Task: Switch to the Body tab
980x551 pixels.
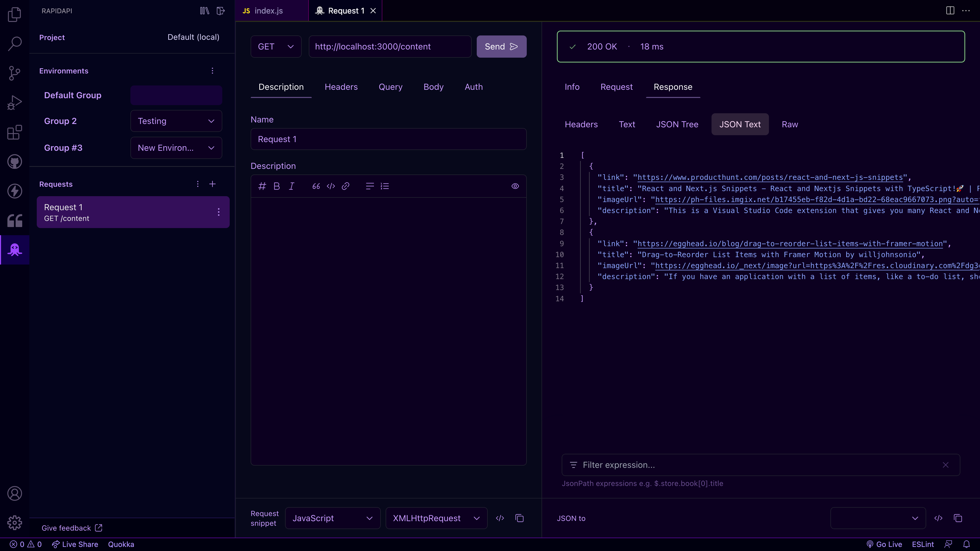Action: 433,87
